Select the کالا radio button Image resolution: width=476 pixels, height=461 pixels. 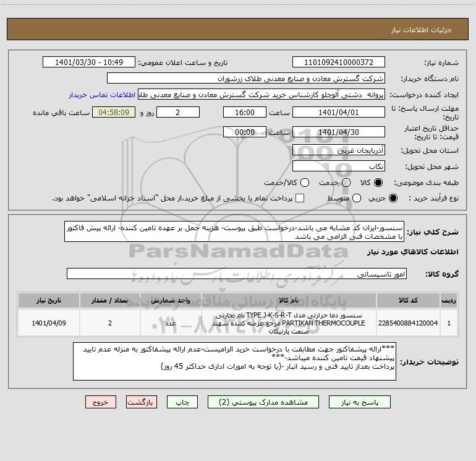click(378, 183)
